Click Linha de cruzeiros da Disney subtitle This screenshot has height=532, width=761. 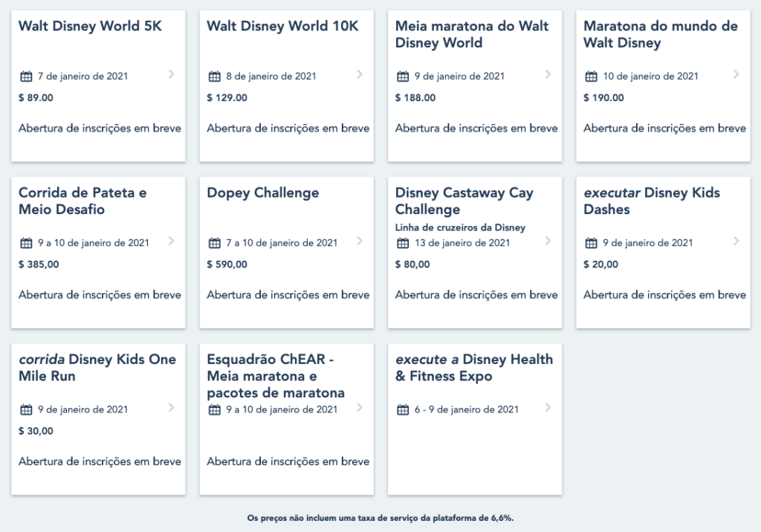(460, 227)
